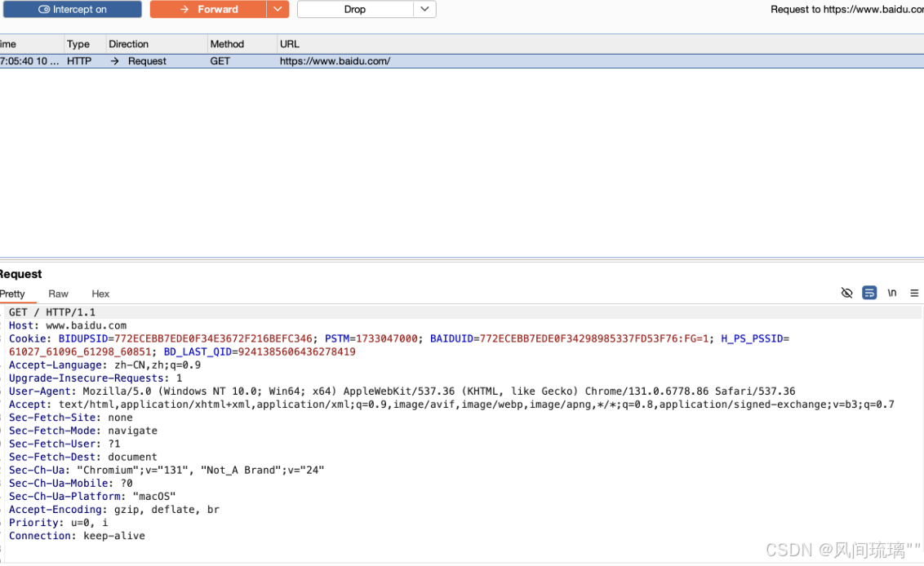Image resolution: width=924 pixels, height=566 pixels.
Task: Sort by the Type column header
Action: pos(78,44)
